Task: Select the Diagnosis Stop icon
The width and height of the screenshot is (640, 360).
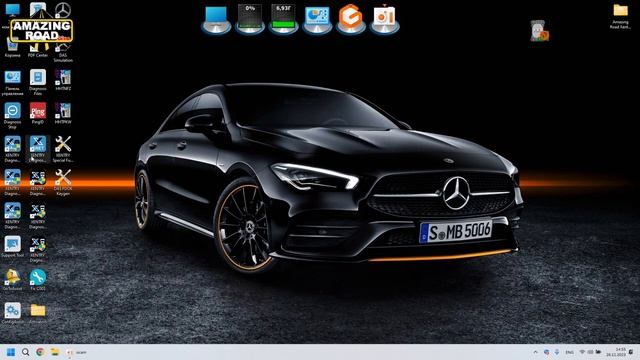Action: coord(12,116)
